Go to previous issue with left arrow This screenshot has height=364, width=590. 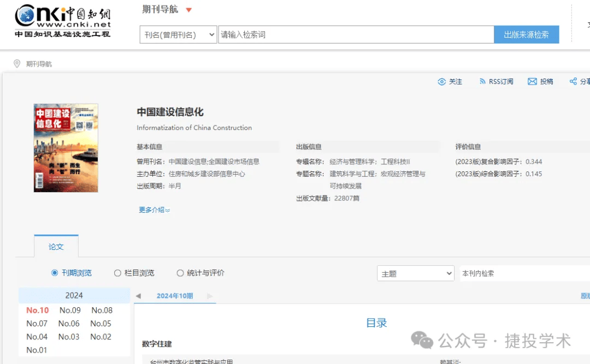tap(138, 296)
